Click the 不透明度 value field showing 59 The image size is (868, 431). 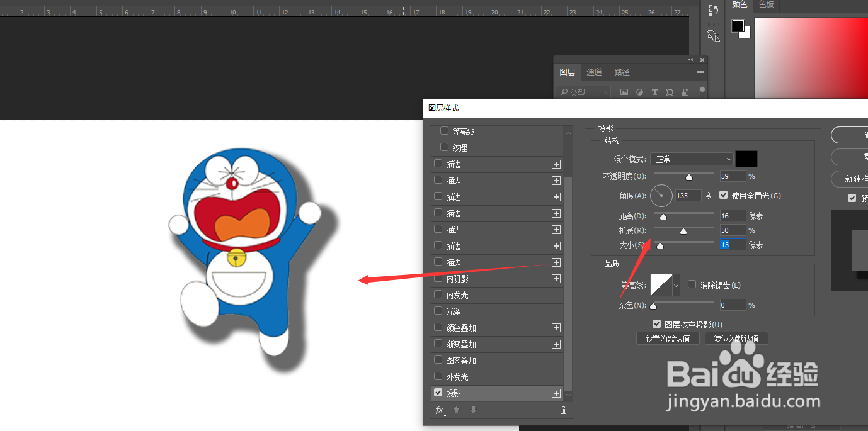733,176
